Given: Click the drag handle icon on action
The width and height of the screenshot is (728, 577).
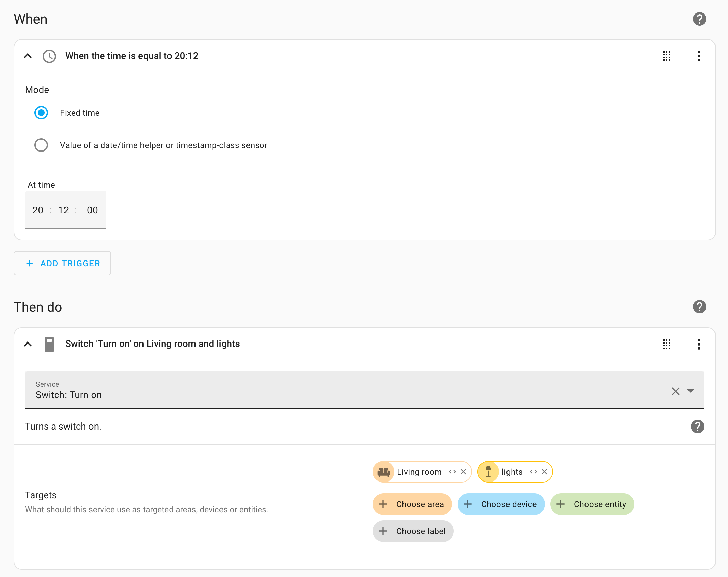Looking at the screenshot, I should pos(667,344).
